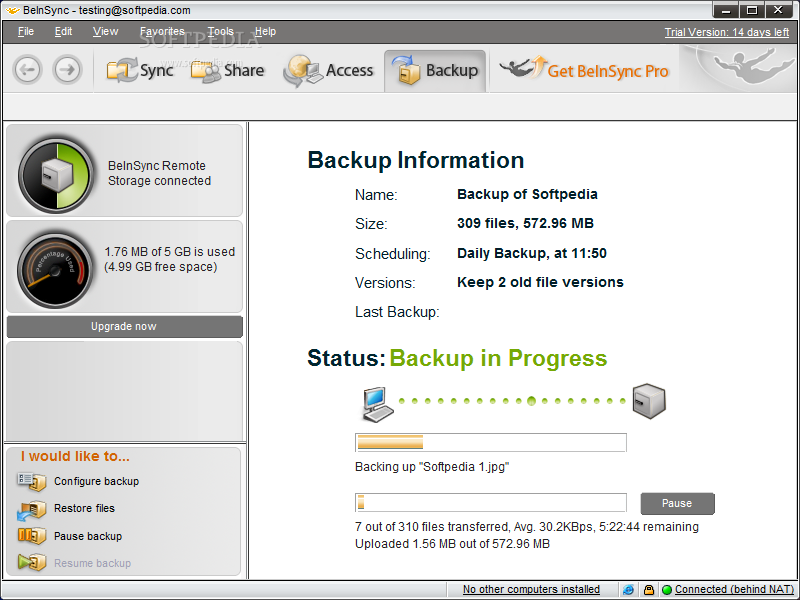Click 'Keep 2 old file versions' text
This screenshot has height=600, width=800.
[x=540, y=282]
